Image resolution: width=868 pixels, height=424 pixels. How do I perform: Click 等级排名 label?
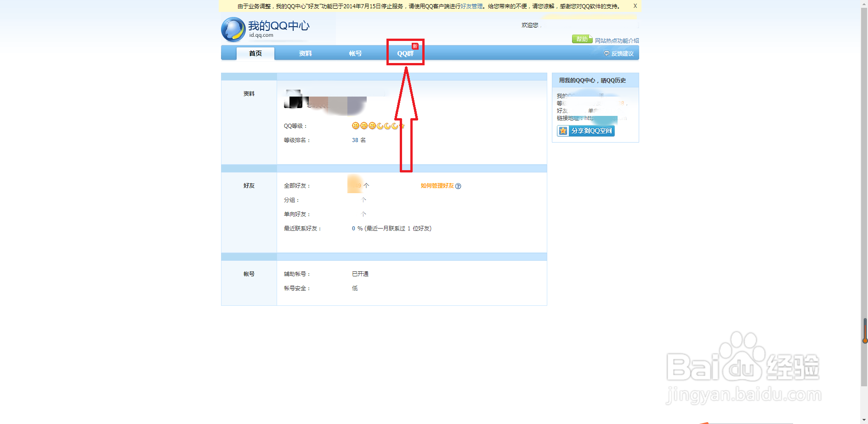click(x=297, y=140)
